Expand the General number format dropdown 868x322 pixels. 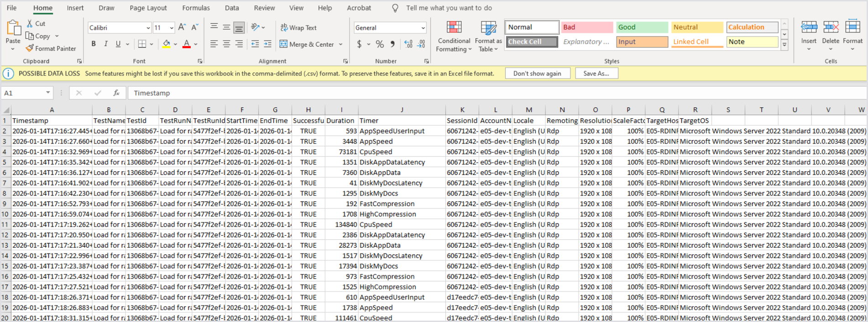(x=423, y=28)
